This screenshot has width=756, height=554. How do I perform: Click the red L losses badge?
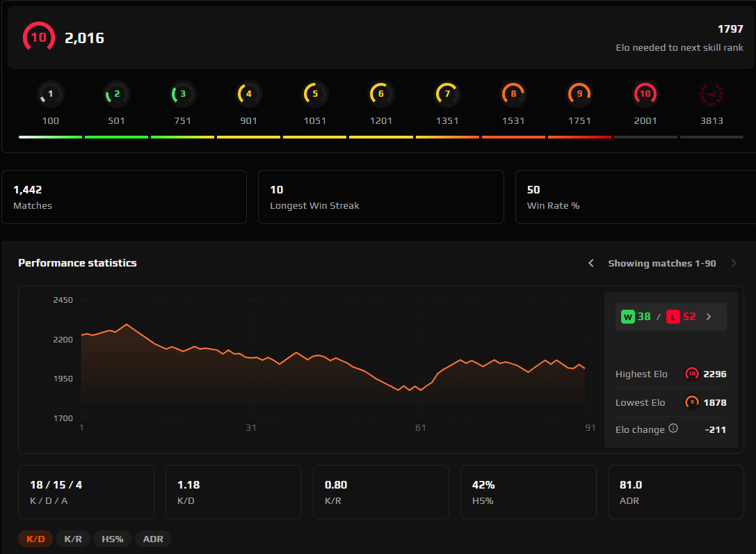673,317
